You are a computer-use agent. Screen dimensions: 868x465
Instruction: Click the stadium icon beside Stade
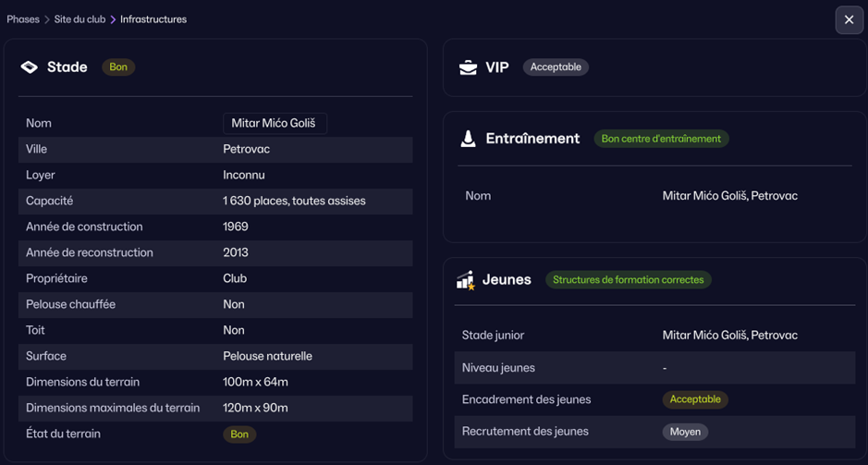click(30, 67)
